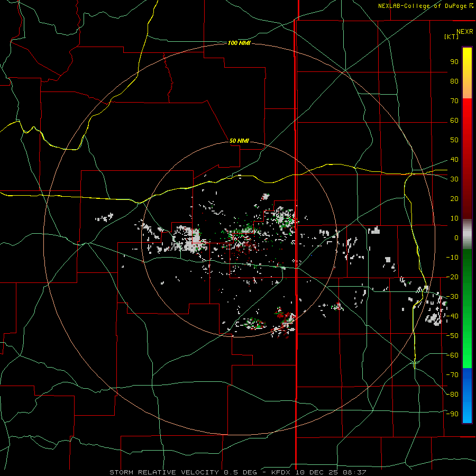Click the 70 value on the scale
The width and height of the screenshot is (476, 476).
(x=454, y=101)
